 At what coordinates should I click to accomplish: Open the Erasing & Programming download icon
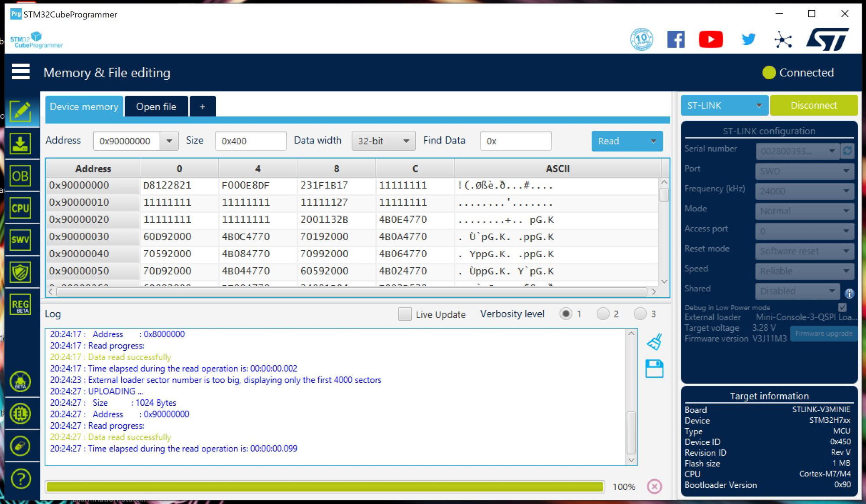pyautogui.click(x=20, y=143)
